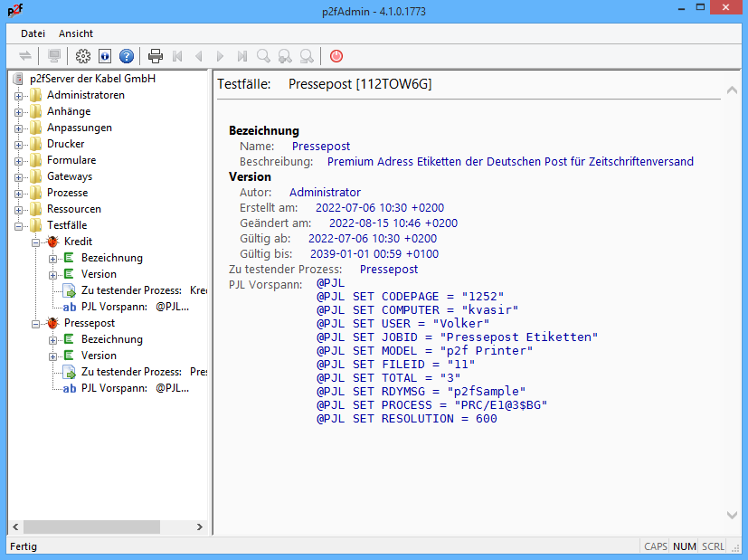748x560 pixels.
Task: Open the Ansicht menu
Action: 76,33
